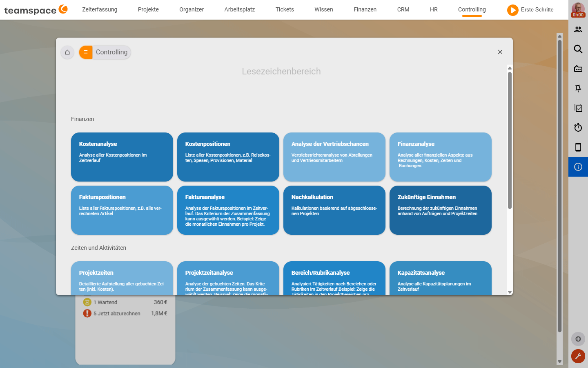The image size is (588, 368).
Task: Open CRM menu
Action: [403, 9]
